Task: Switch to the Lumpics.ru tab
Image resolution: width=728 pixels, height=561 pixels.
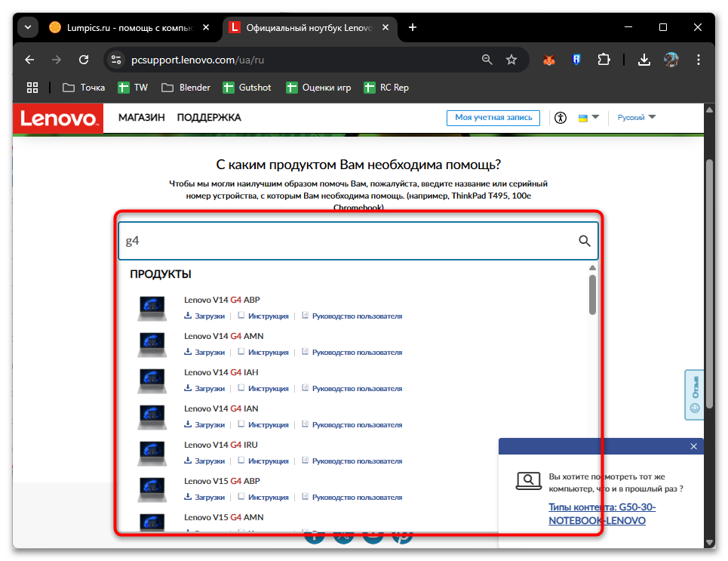Action: [x=129, y=27]
